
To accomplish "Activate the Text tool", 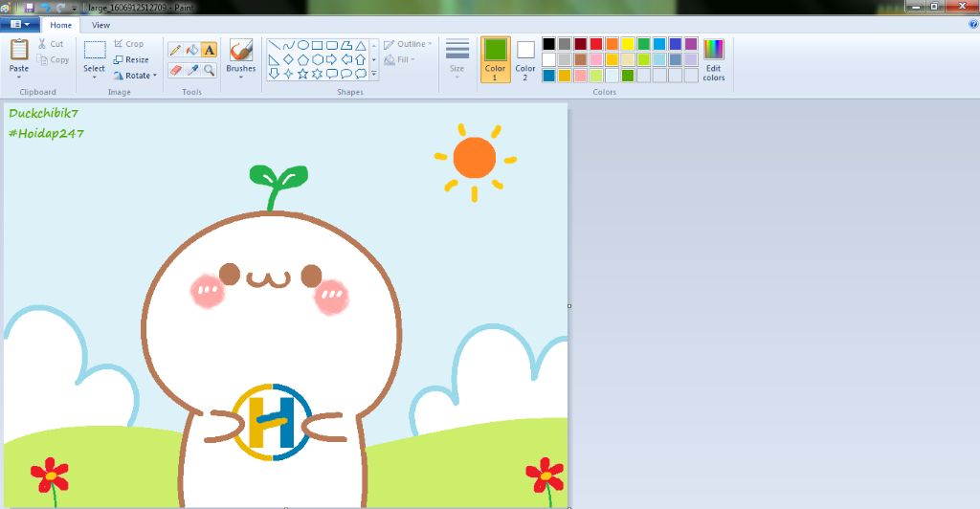I will pos(209,50).
